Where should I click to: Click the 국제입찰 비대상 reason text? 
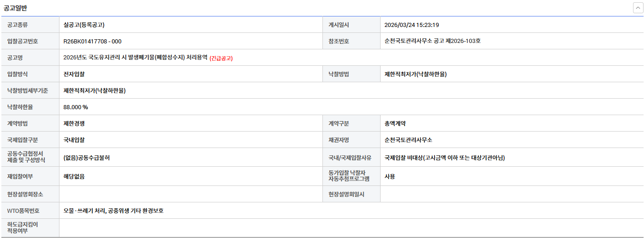(x=445, y=158)
